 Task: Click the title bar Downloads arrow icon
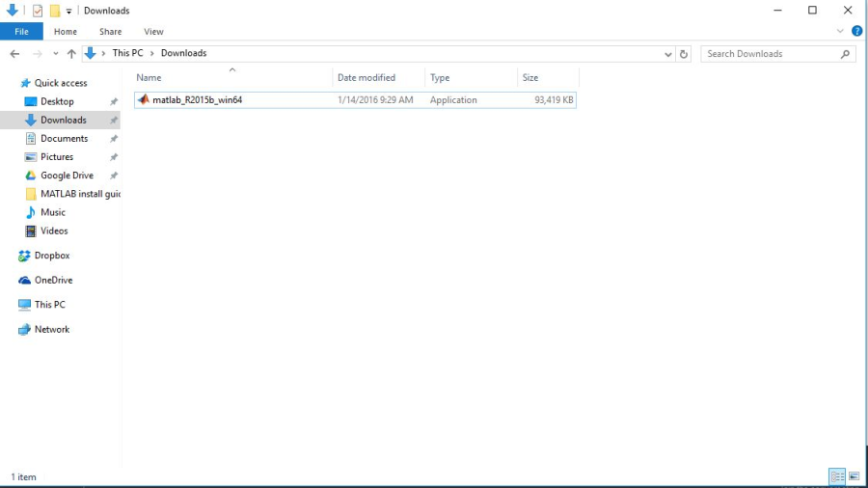pyautogui.click(x=12, y=10)
